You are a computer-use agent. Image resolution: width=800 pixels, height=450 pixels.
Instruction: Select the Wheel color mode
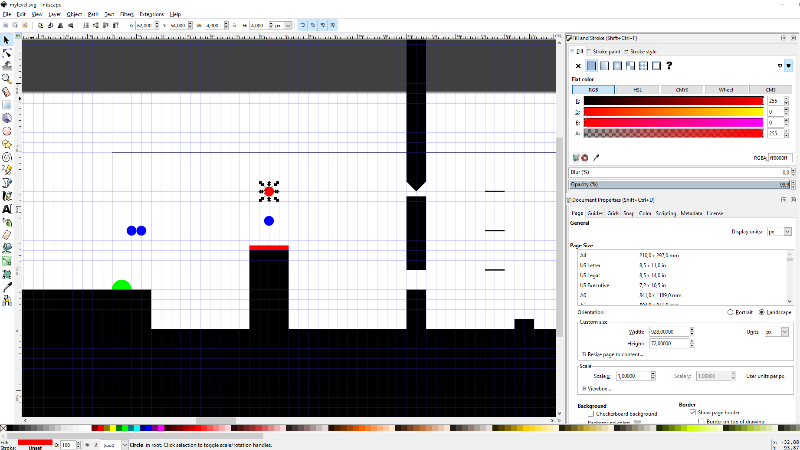(x=726, y=90)
